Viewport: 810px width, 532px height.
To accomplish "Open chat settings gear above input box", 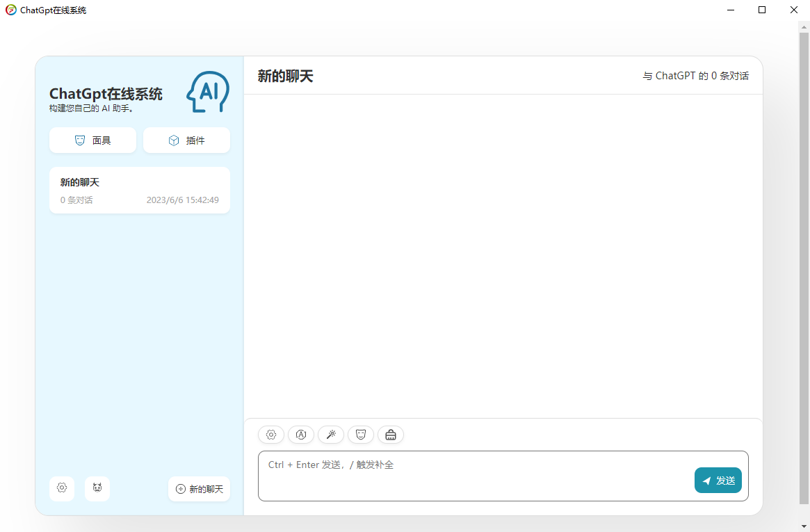I will (271, 435).
